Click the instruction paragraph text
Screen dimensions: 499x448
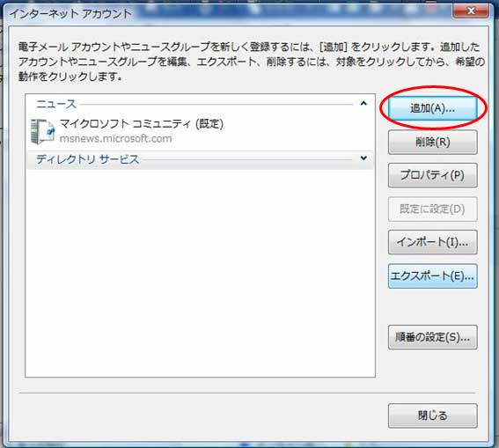coord(252,62)
